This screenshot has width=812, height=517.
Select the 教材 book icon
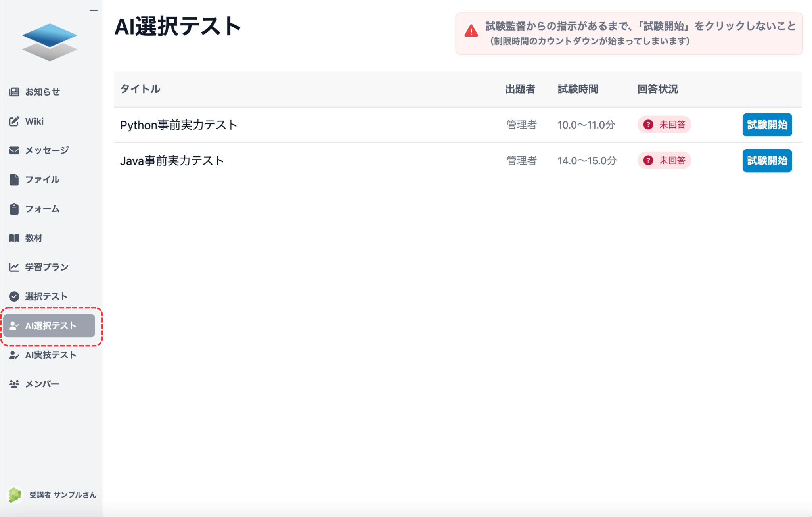tap(14, 238)
